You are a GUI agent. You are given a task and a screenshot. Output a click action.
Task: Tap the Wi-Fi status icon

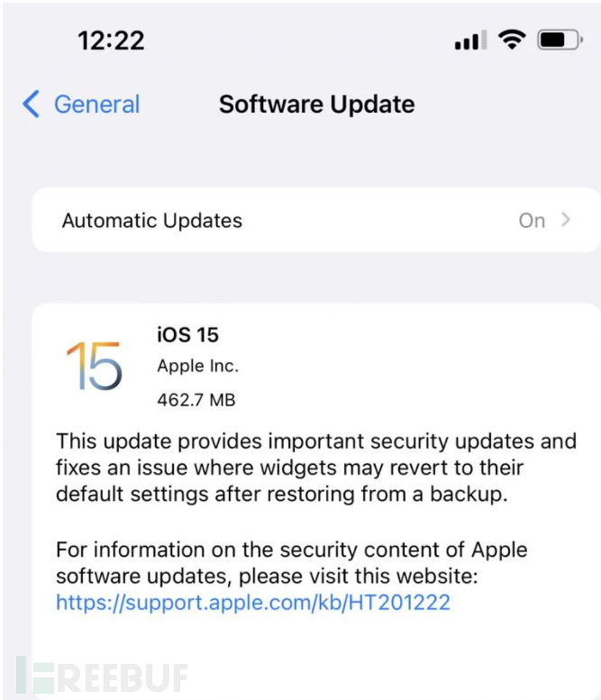click(512, 40)
